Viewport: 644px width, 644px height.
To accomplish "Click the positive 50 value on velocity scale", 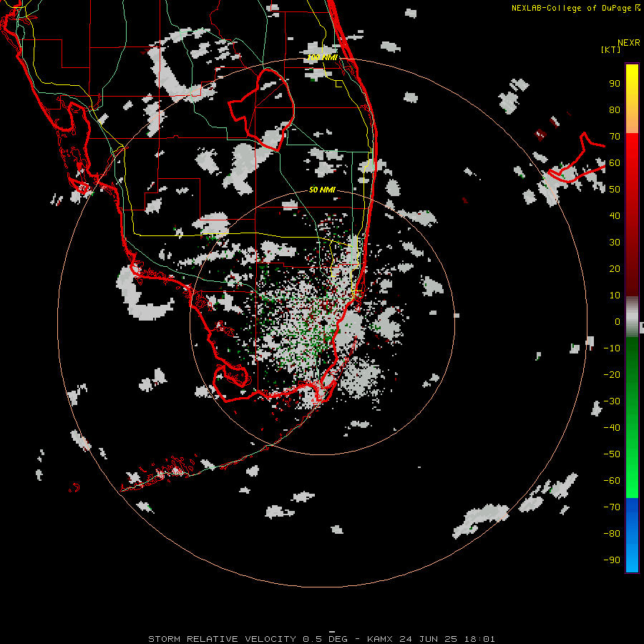I will pos(615,190).
